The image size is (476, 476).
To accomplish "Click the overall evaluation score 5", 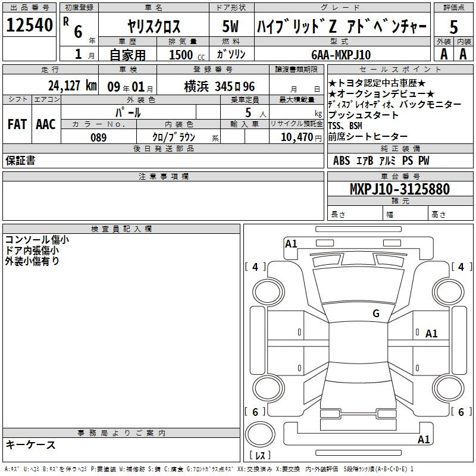I will [453, 27].
